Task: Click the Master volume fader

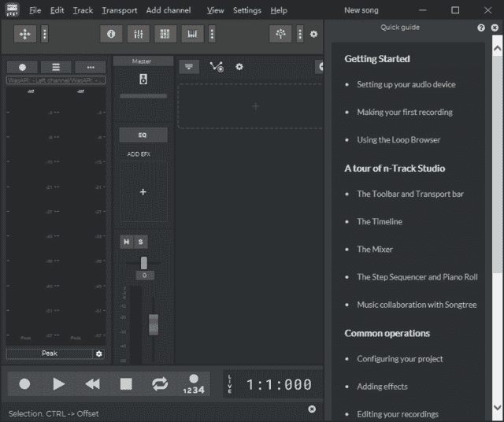Action: click(154, 324)
